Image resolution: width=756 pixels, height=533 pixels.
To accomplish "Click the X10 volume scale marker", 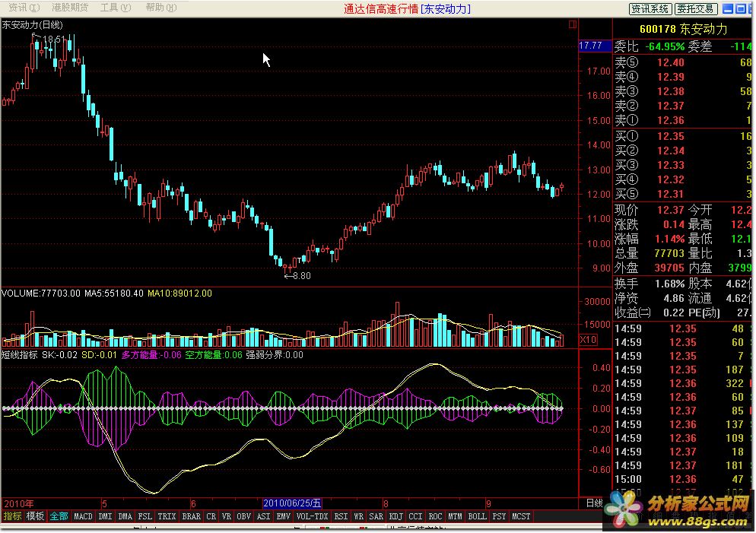I will tap(588, 339).
